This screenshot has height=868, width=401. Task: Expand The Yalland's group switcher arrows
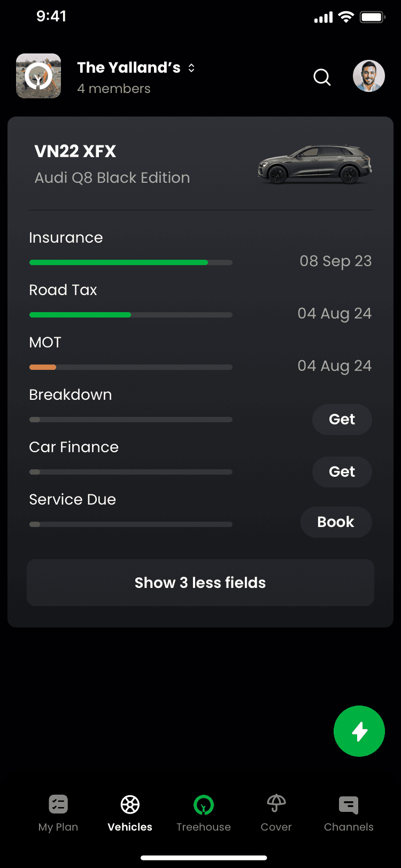point(191,68)
